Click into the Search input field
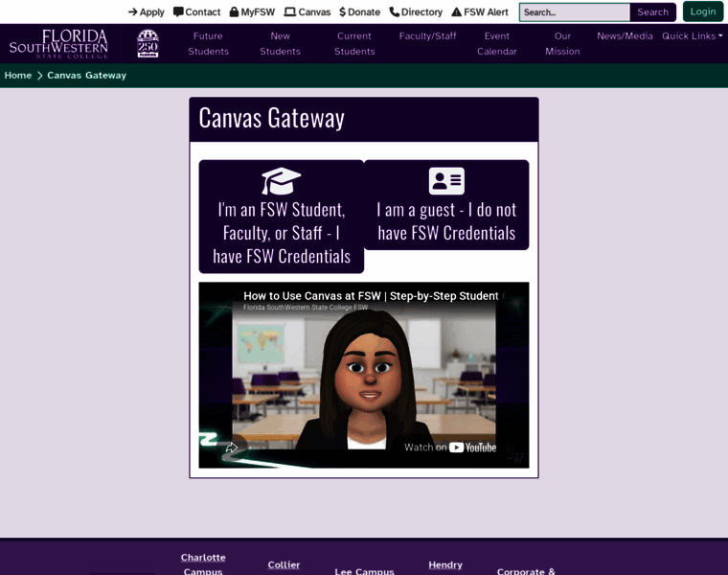The width and height of the screenshot is (728, 575). click(x=575, y=12)
